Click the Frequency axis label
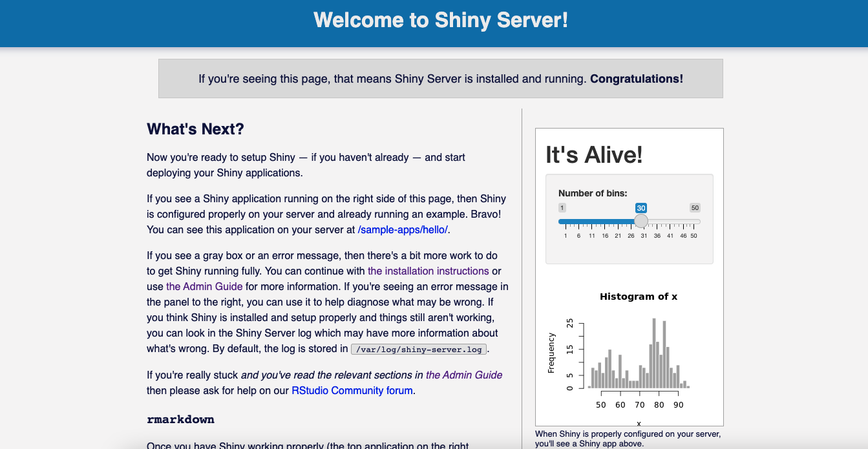The width and height of the screenshot is (868, 449). [x=551, y=353]
